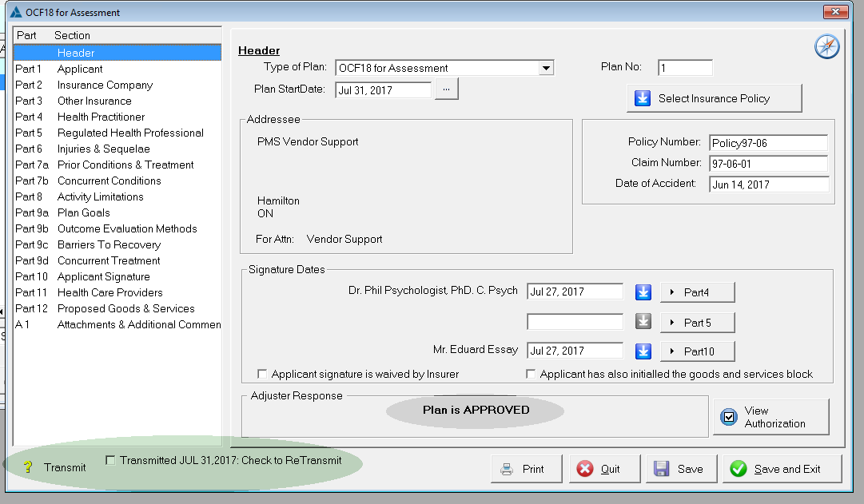
Task: Click blue download arrow beside Dr. Phil's signature date
Action: point(643,292)
